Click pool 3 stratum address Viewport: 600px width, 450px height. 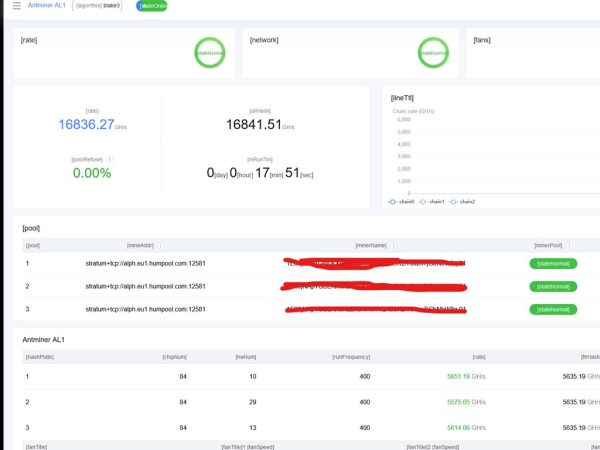pos(145,309)
